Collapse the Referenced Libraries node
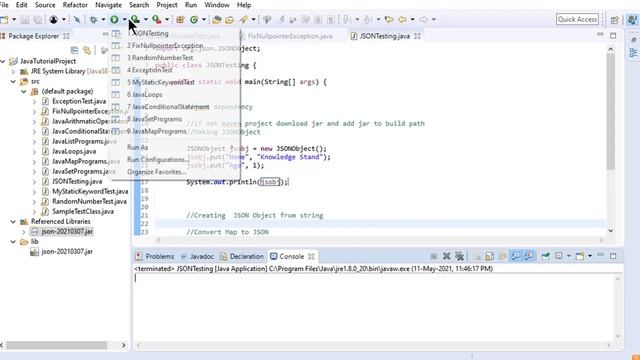Image resolution: width=640 pixels, height=360 pixels. click(13, 222)
